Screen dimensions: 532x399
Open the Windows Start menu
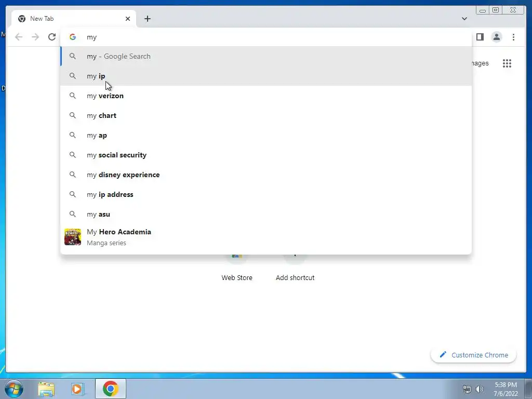(x=14, y=389)
